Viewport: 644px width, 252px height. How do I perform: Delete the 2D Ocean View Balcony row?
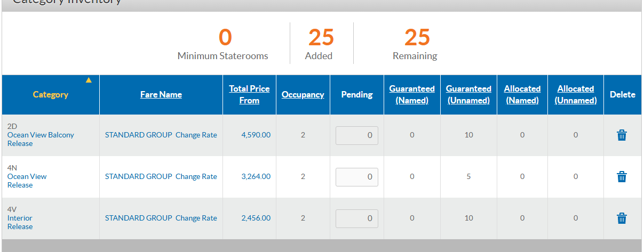pos(622,135)
